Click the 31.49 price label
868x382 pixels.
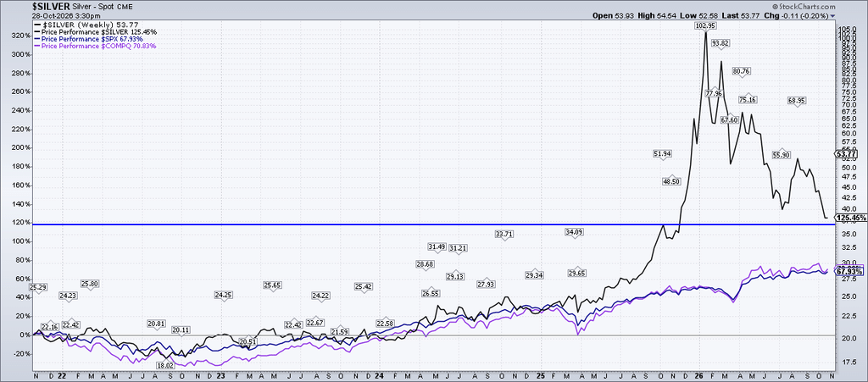point(437,246)
